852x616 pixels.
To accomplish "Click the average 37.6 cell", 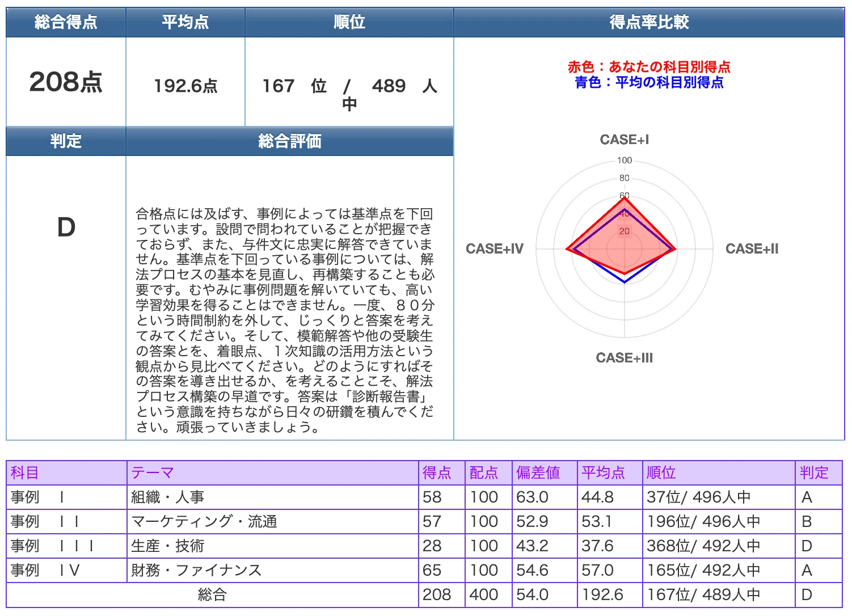I will (x=610, y=546).
